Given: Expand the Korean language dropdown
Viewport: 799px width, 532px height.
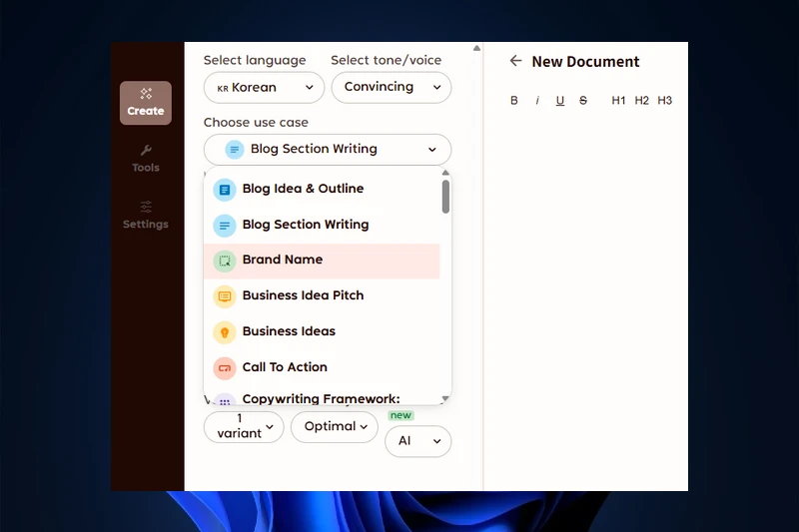Looking at the screenshot, I should [264, 88].
